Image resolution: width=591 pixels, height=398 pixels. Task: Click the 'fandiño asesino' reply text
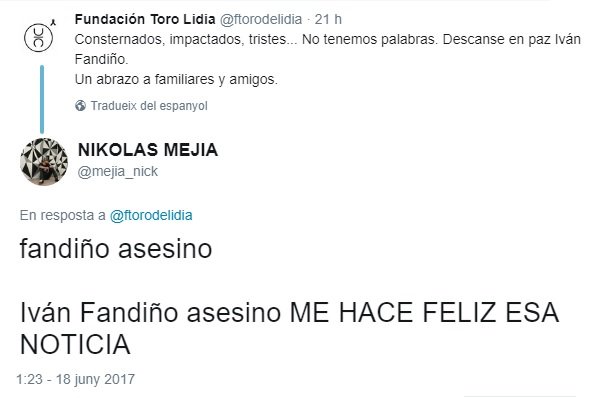coord(116,249)
